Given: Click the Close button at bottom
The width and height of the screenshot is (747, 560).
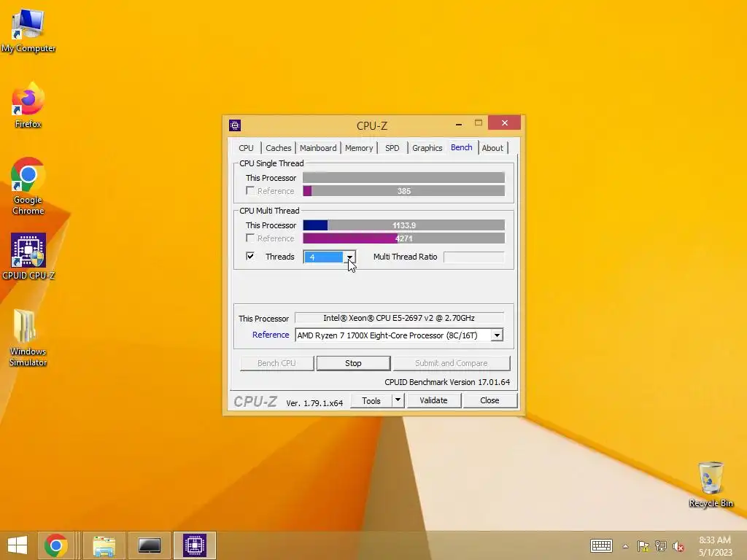Looking at the screenshot, I should pos(489,401).
